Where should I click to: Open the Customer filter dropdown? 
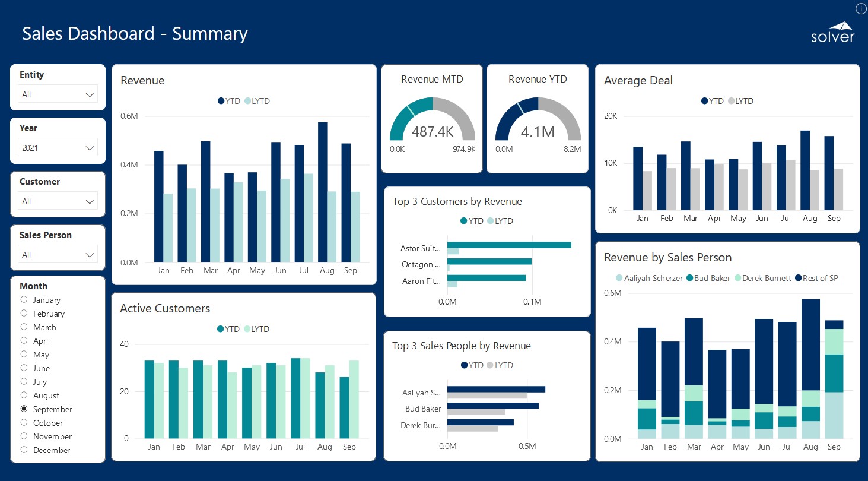click(58, 201)
